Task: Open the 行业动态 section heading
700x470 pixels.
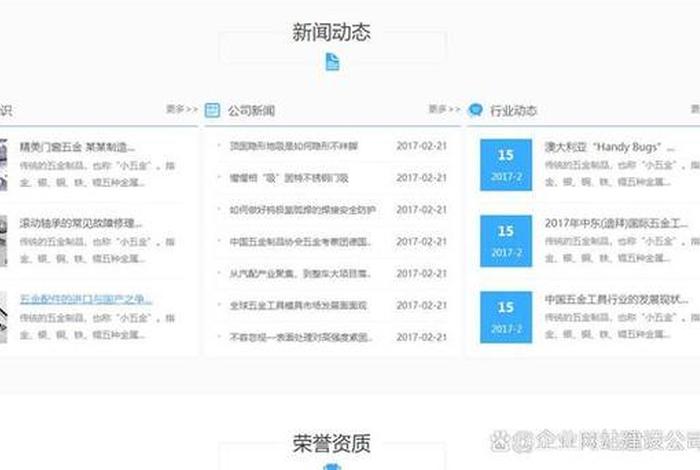Action: 513,110
